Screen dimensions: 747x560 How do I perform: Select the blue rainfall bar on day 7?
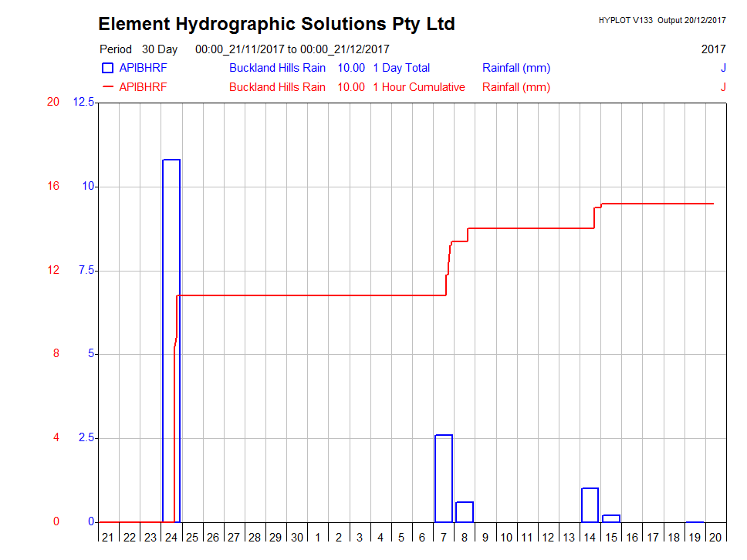tap(443, 478)
